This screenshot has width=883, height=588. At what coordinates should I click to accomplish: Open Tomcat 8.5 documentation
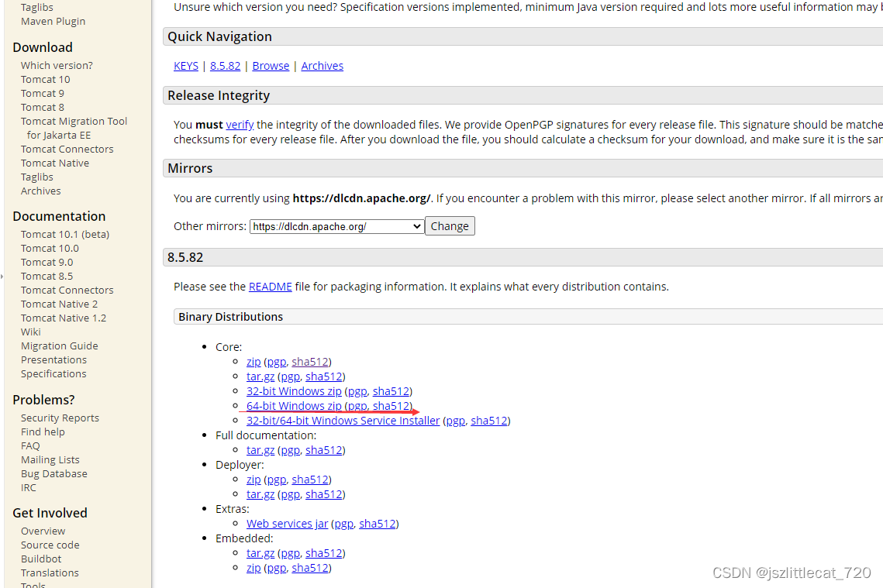coord(47,277)
